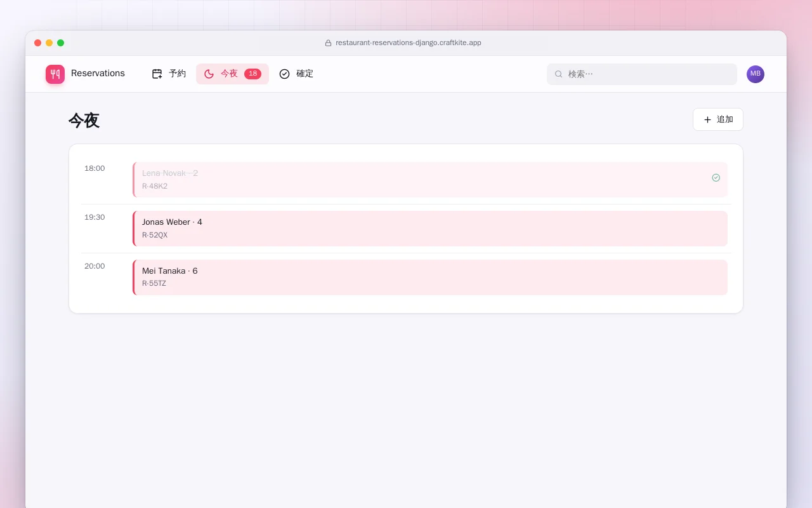
Task: Toggle the completed checkmark on Lena Novak's reservation
Action: coord(716,178)
